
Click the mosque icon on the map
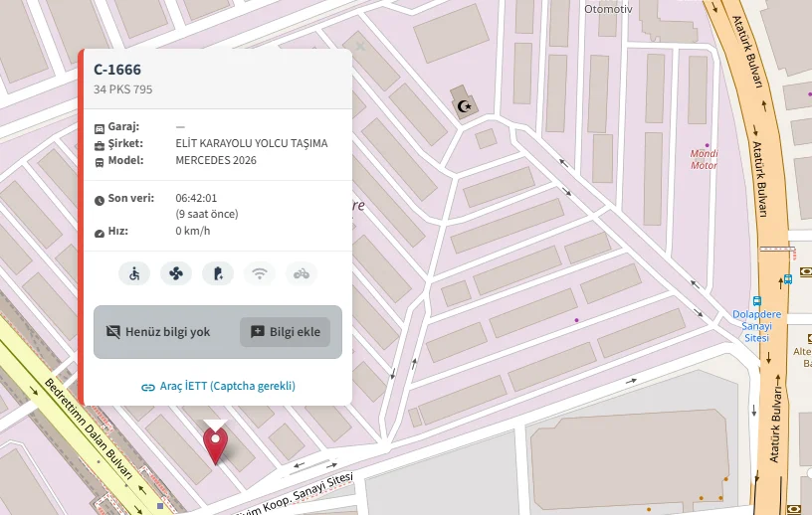462,104
